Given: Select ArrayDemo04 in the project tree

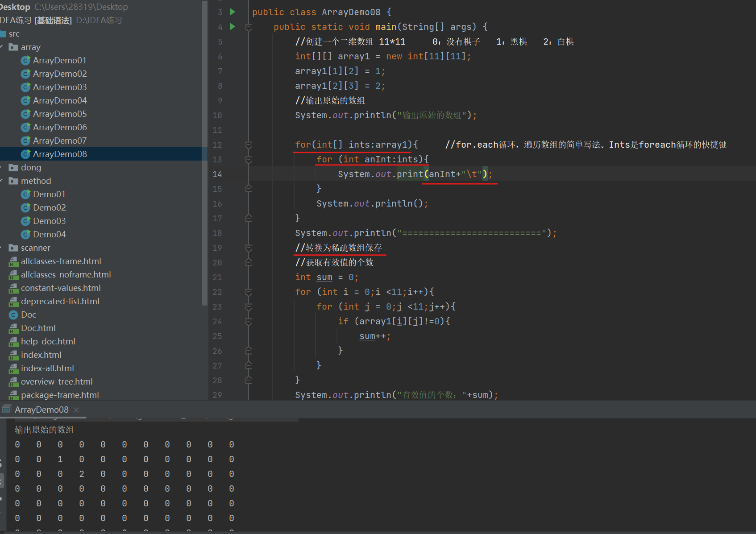Looking at the screenshot, I should pyautogui.click(x=60, y=101).
